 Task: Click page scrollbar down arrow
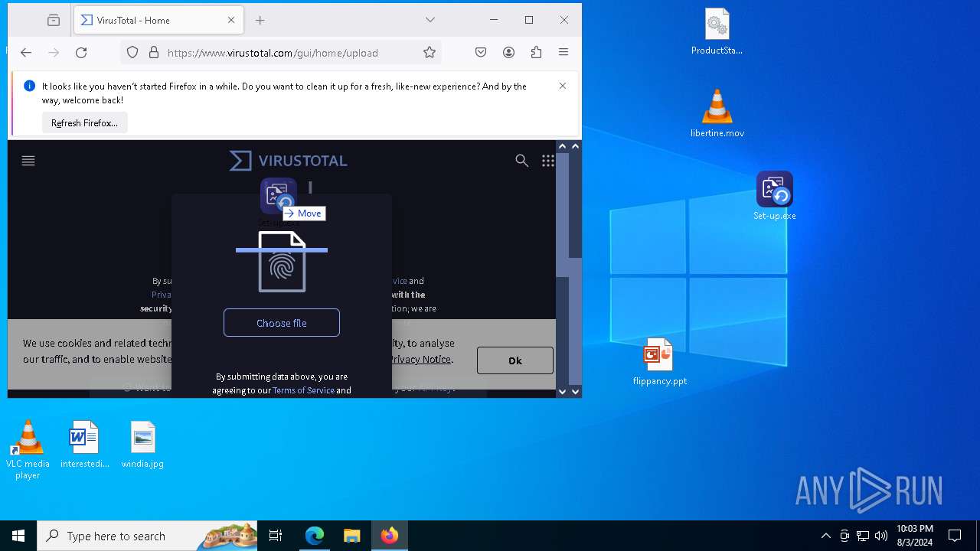576,392
